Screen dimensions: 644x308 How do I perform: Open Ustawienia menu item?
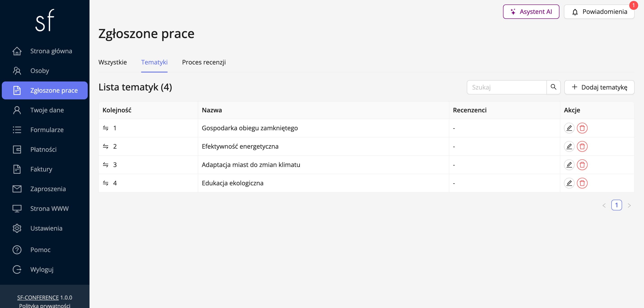click(45, 228)
